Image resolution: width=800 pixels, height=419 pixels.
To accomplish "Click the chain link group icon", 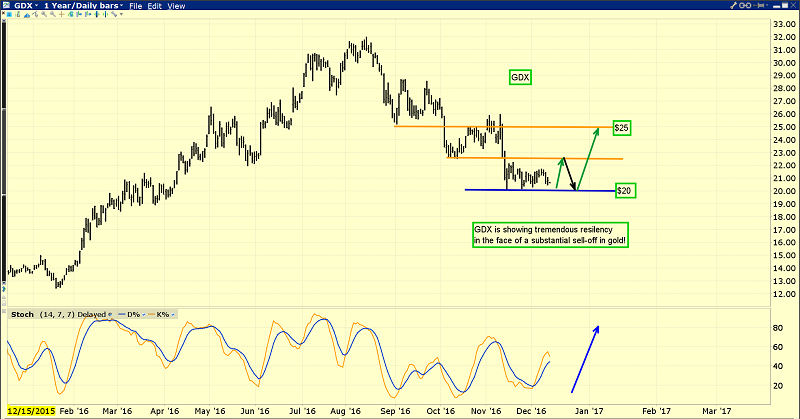I will click(x=745, y=5).
